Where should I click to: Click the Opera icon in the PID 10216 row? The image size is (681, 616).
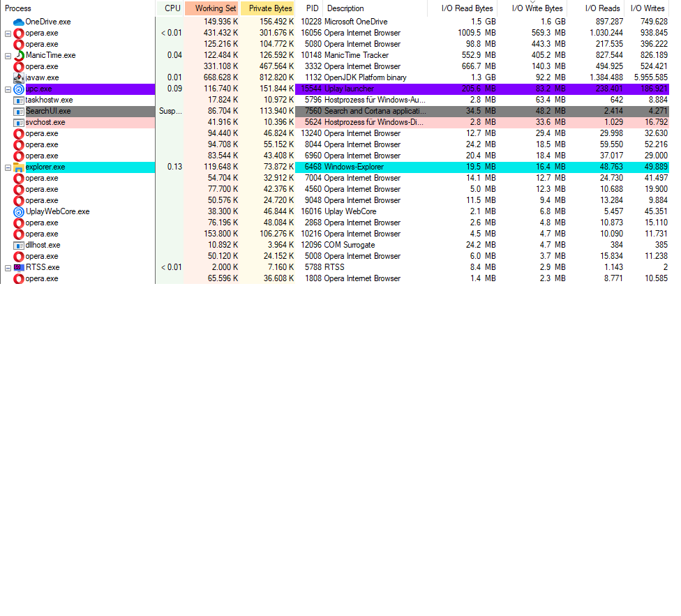tap(19, 234)
